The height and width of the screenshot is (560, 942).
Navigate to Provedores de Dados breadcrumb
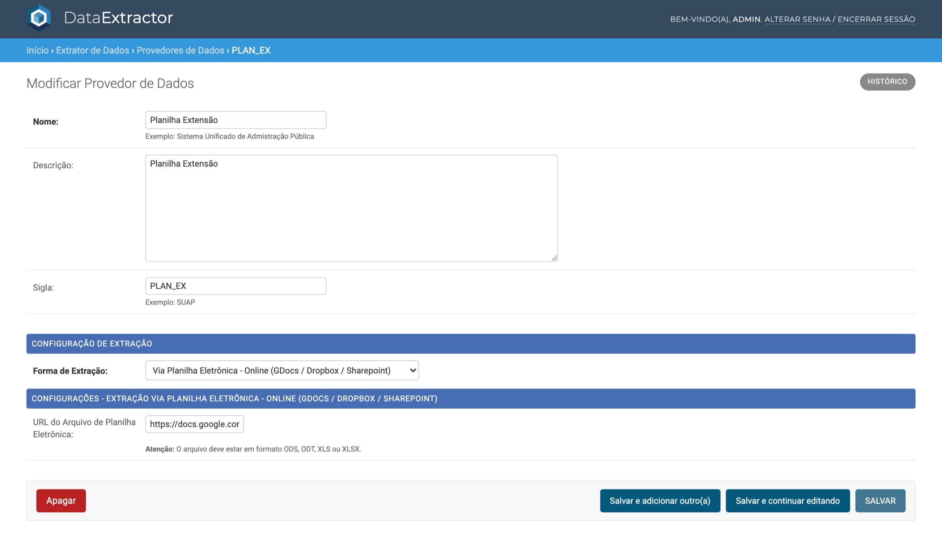pyautogui.click(x=180, y=50)
